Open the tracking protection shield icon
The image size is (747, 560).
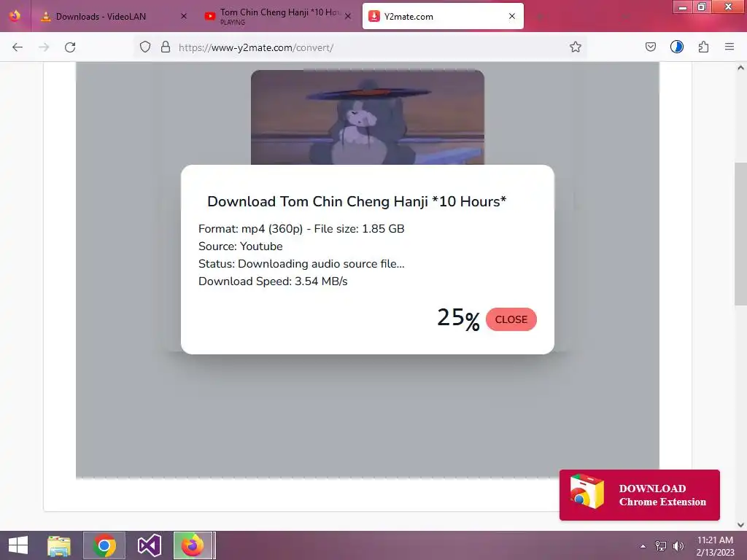[145, 47]
